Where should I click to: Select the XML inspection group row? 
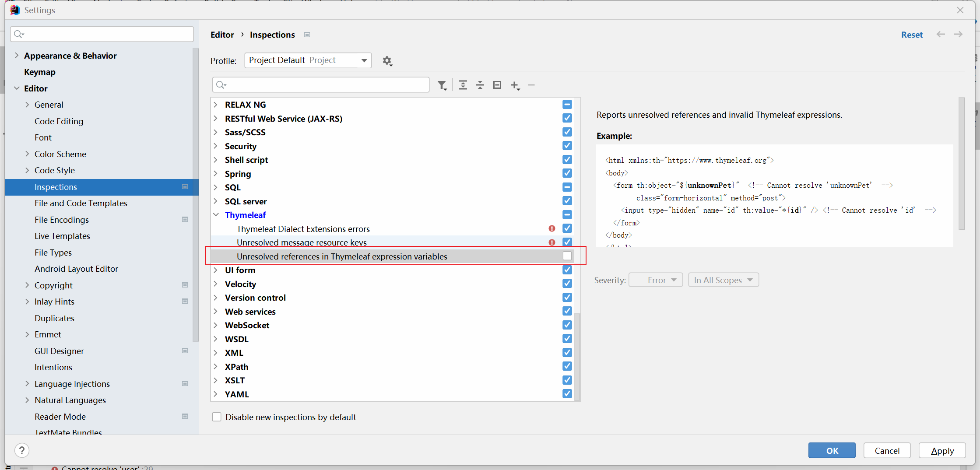(392, 353)
